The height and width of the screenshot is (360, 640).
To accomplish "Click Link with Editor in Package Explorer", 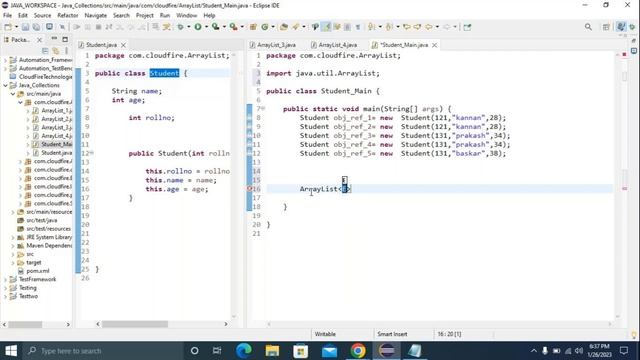I will [x=56, y=51].
